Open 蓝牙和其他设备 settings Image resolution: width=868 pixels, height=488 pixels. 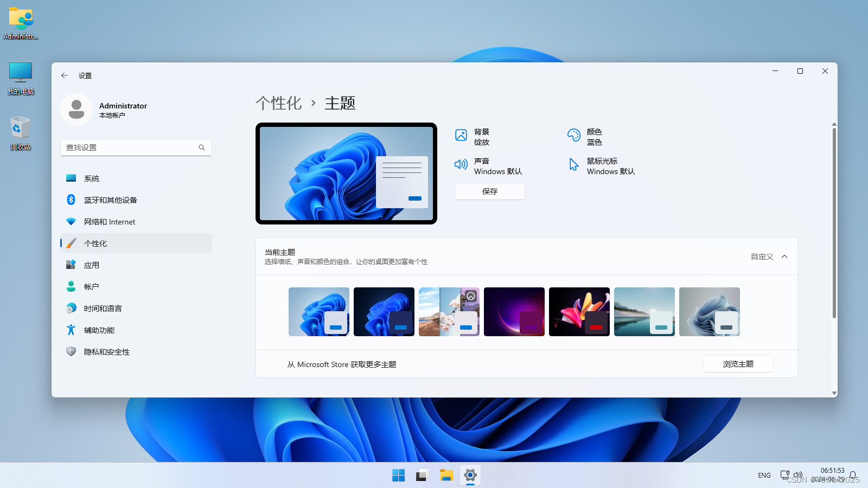click(136, 200)
